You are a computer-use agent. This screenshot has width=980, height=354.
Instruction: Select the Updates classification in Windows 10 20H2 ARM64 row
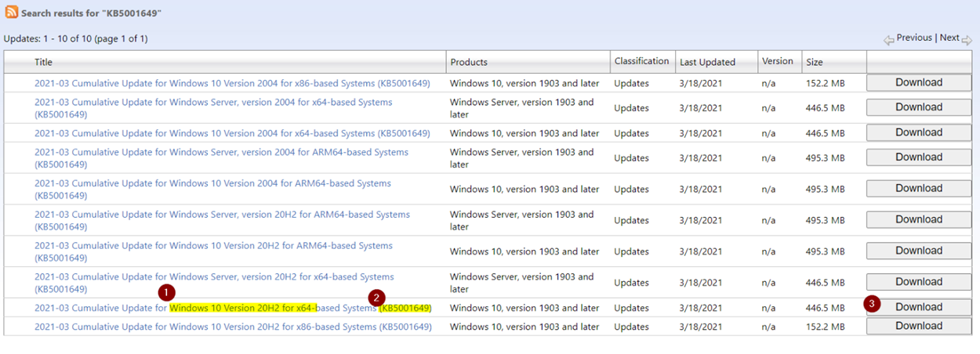tap(631, 251)
